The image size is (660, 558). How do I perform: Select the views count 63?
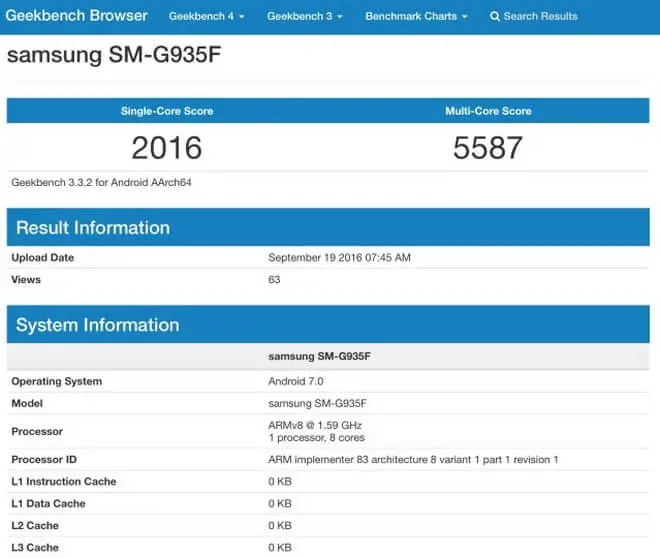click(274, 279)
